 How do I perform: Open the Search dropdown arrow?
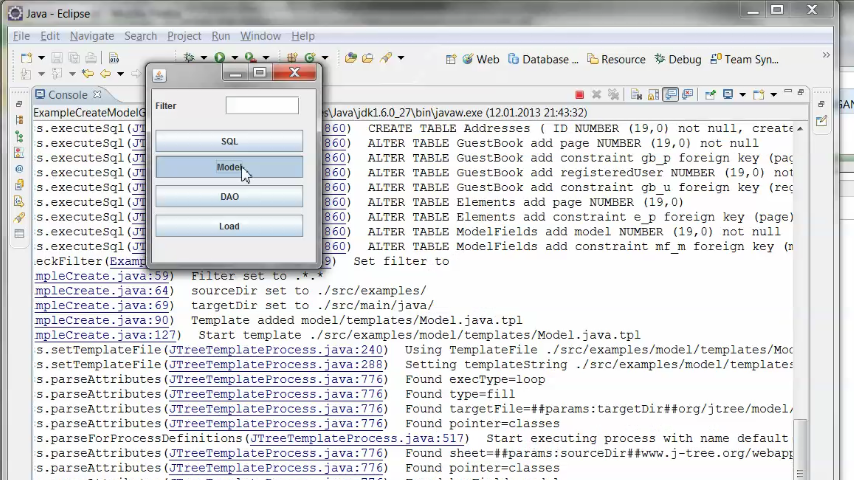tap(401, 58)
